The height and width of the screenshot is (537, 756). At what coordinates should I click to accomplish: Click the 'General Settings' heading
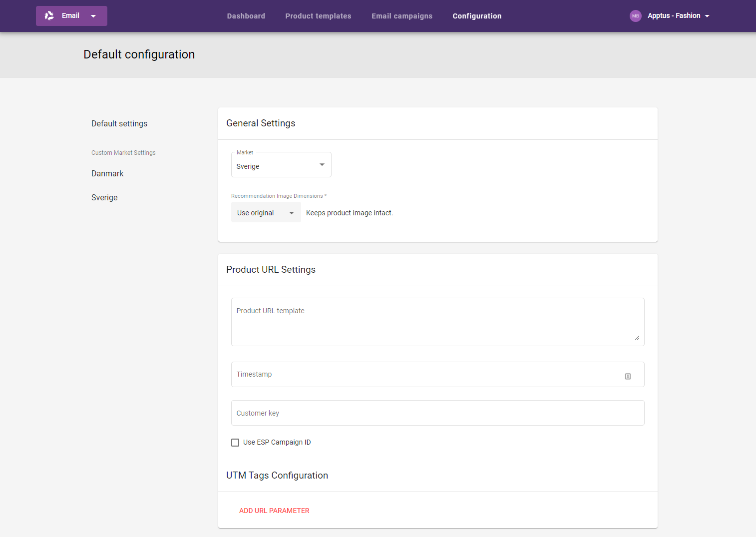click(x=261, y=123)
